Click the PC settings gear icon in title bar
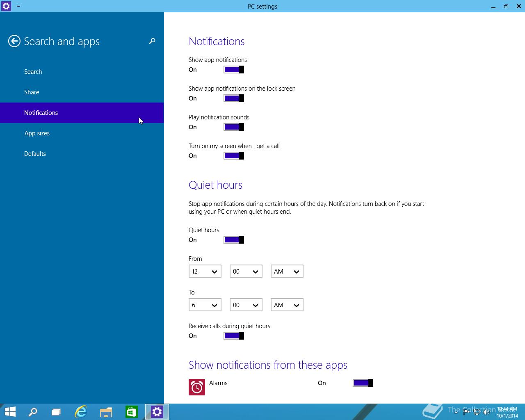The image size is (525, 420). [6, 6]
